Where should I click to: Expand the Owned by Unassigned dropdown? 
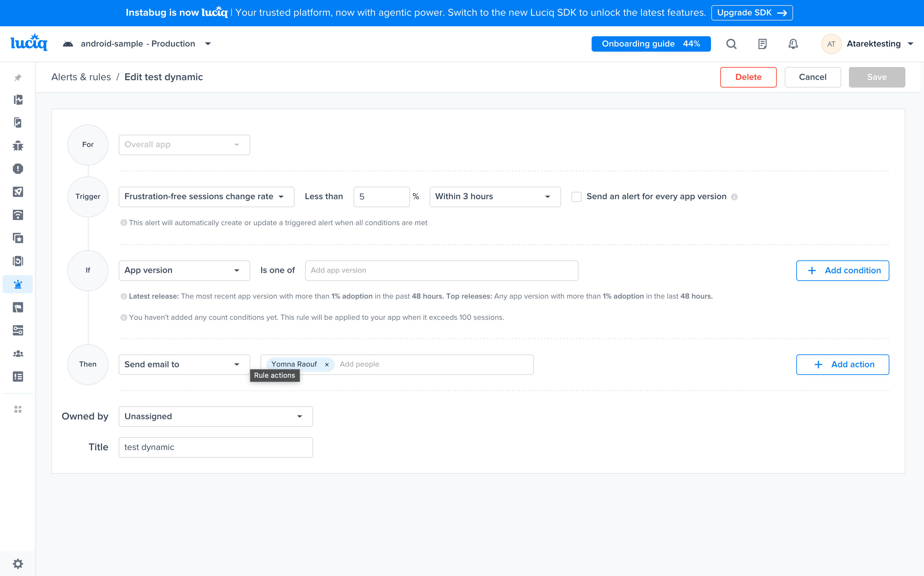(x=216, y=416)
